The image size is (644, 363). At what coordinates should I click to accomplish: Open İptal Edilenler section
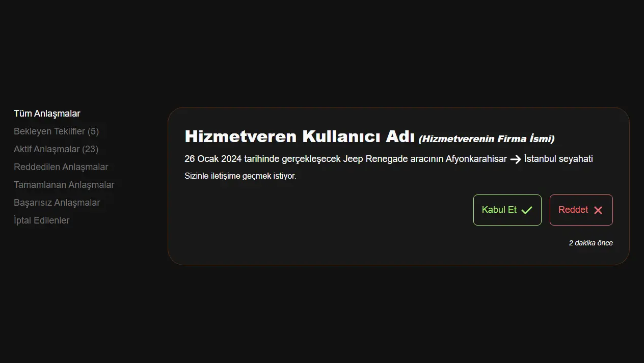(41, 220)
